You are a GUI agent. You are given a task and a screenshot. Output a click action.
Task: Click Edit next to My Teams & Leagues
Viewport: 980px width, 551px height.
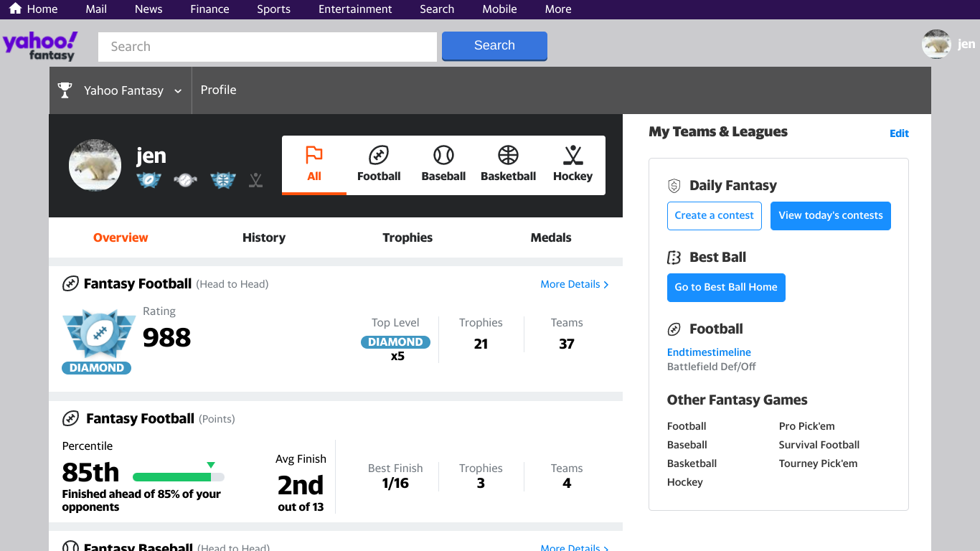[x=899, y=133]
